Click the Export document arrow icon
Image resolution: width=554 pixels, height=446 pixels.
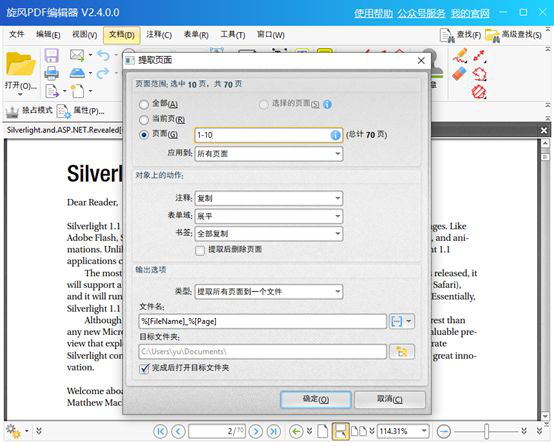[52, 91]
